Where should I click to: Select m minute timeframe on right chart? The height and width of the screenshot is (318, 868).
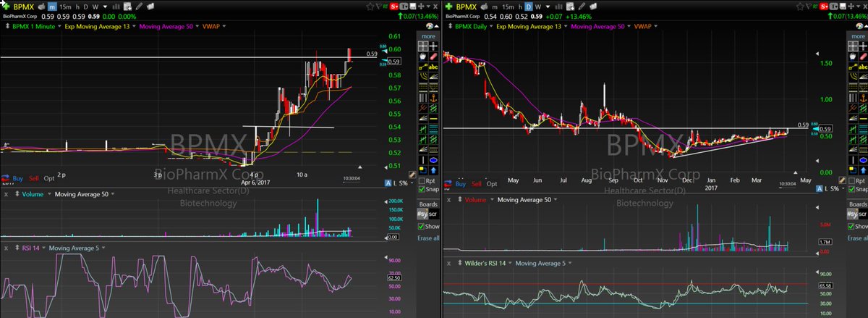click(x=495, y=7)
